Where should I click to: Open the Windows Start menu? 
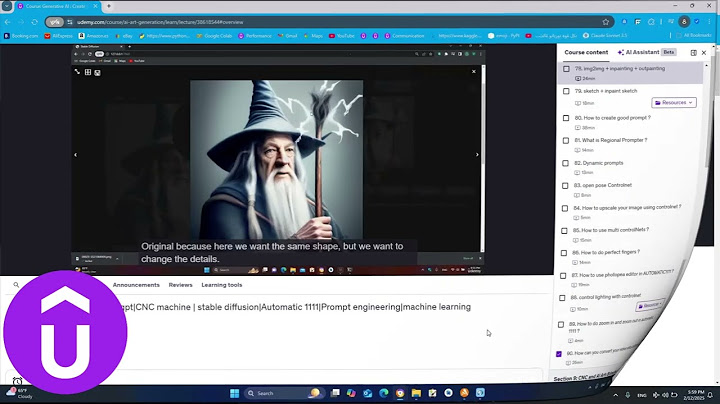(x=235, y=393)
